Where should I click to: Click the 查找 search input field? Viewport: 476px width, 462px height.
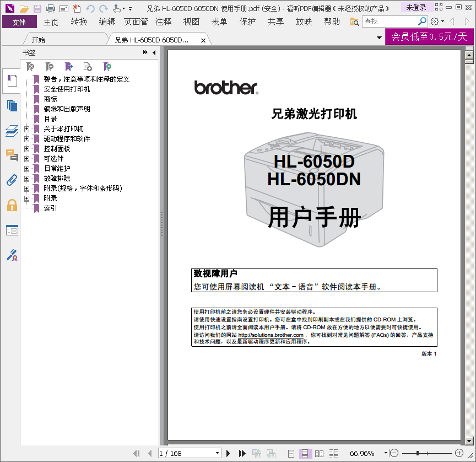390,22
